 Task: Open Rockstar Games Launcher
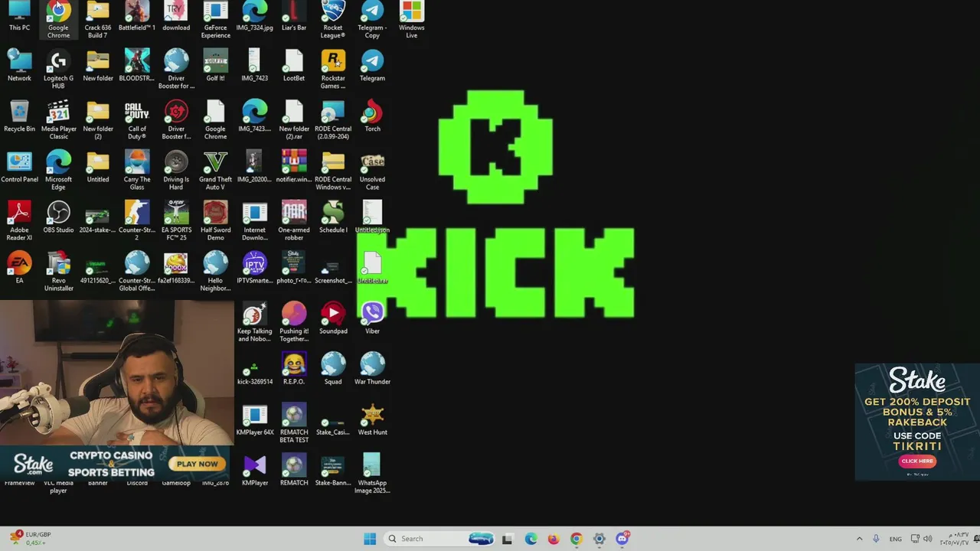tap(333, 70)
